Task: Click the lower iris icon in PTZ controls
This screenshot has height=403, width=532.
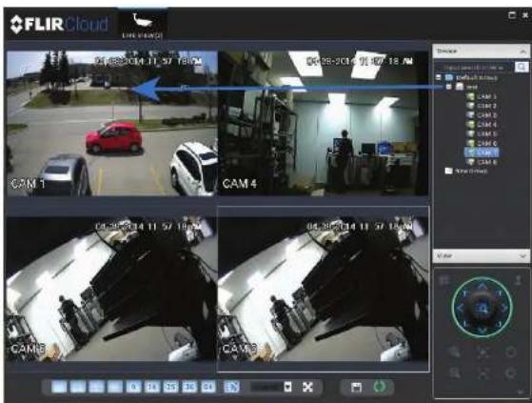Action: (x=511, y=373)
